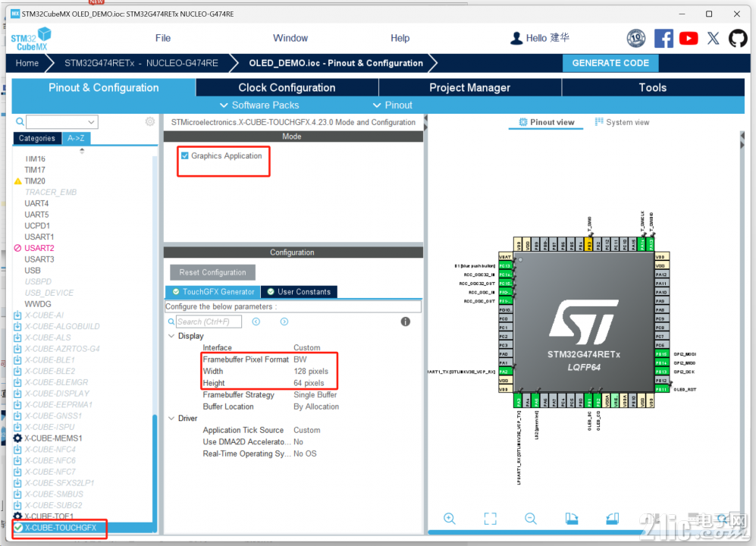Switch to the Categories list tab
Screen dimensions: 756x546
[37, 139]
